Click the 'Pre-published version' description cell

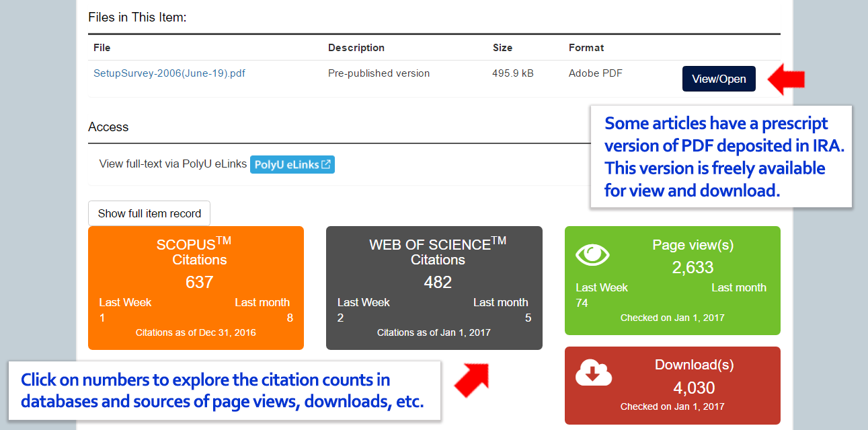click(379, 73)
